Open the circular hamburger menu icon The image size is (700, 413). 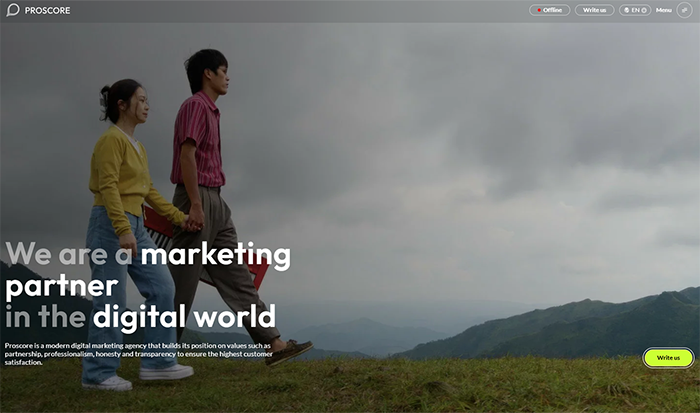click(684, 10)
